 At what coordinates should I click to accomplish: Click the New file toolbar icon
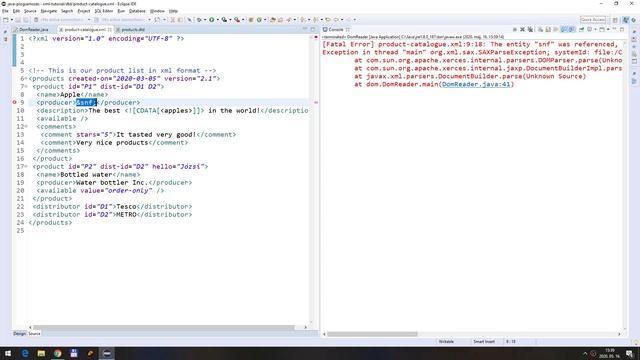click(x=6, y=20)
